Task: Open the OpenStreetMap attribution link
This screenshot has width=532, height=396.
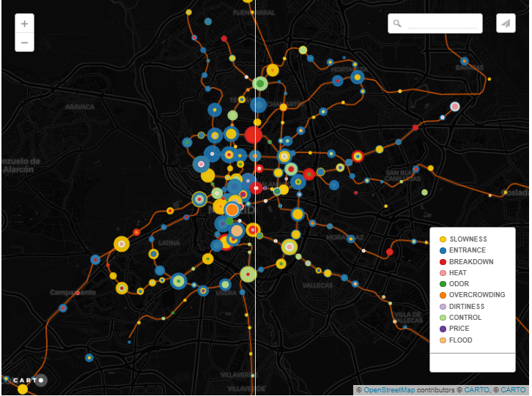Action: [x=388, y=390]
